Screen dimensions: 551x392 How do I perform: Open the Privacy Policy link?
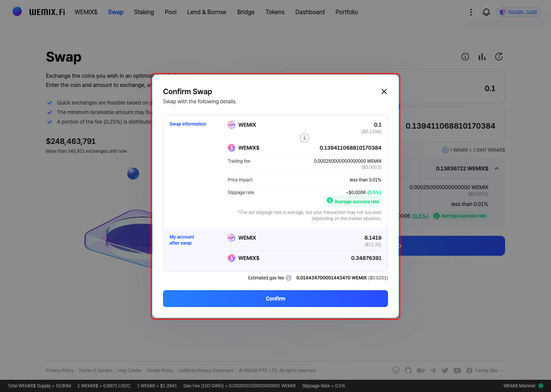click(60, 371)
